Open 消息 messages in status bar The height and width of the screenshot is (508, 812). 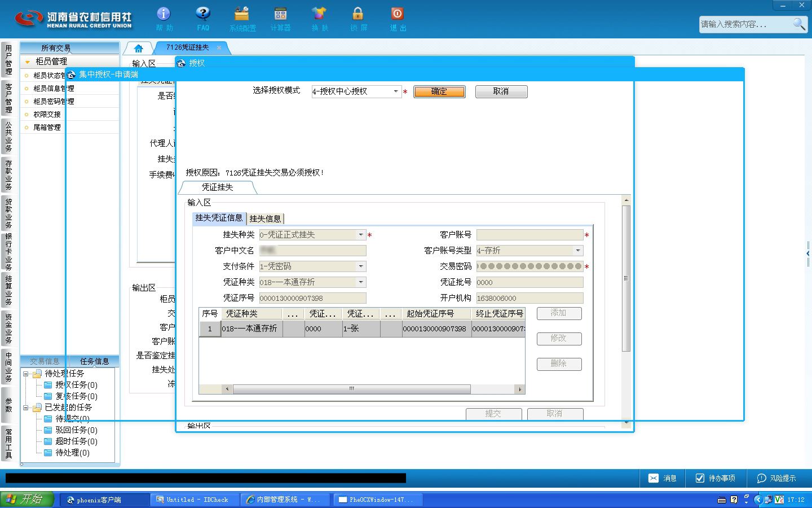tap(662, 478)
